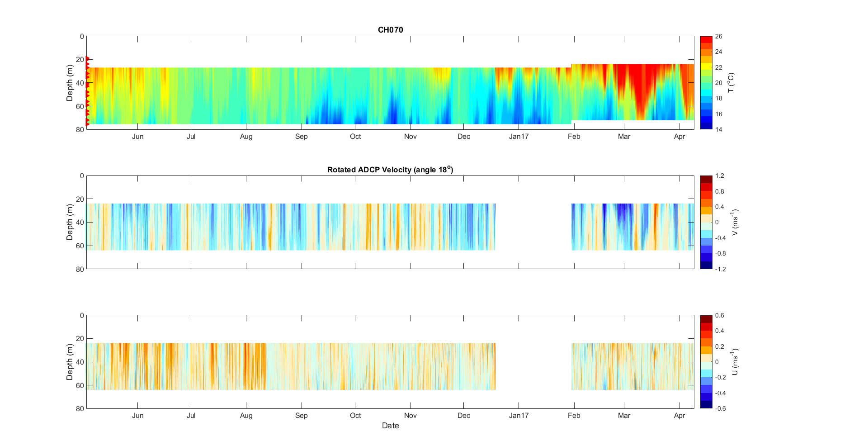Select the U velocity colorbar

click(x=706, y=362)
